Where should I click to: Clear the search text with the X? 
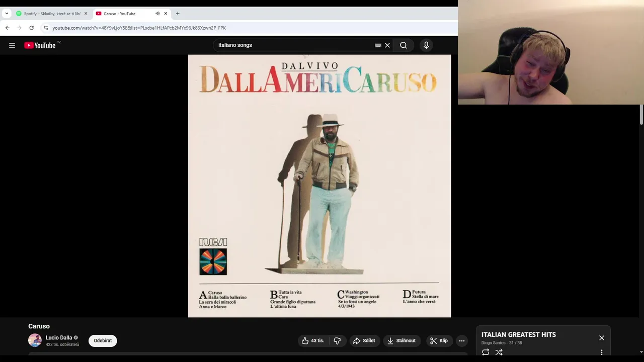coord(387,45)
